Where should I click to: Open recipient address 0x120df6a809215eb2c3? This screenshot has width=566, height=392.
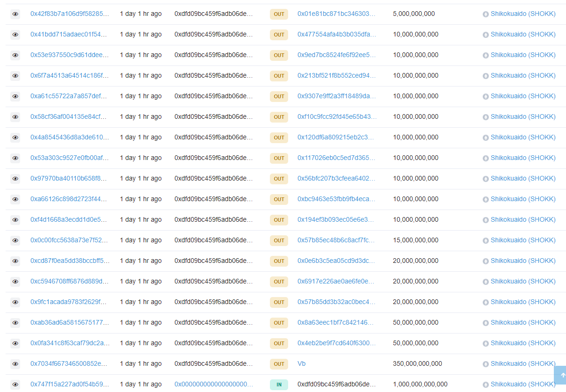[336, 138]
